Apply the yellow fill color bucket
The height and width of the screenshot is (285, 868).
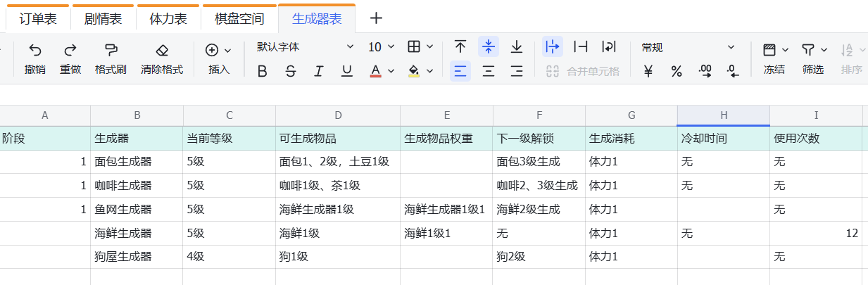(414, 71)
